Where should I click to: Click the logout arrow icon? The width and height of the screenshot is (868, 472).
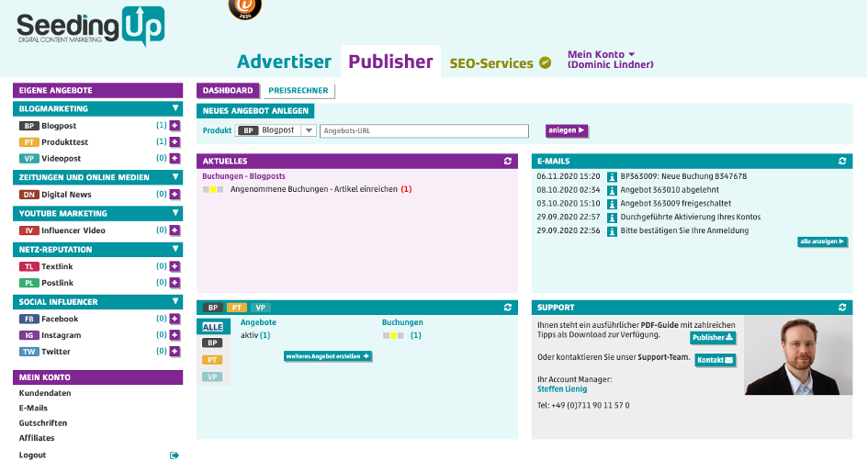click(x=175, y=455)
